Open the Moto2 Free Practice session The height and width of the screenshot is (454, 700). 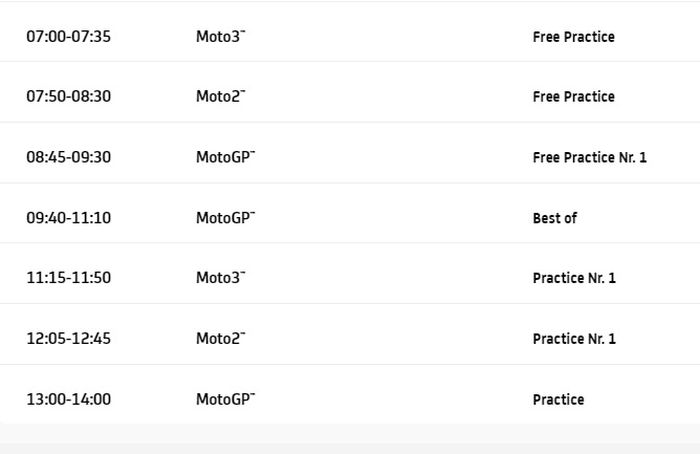(x=573, y=97)
